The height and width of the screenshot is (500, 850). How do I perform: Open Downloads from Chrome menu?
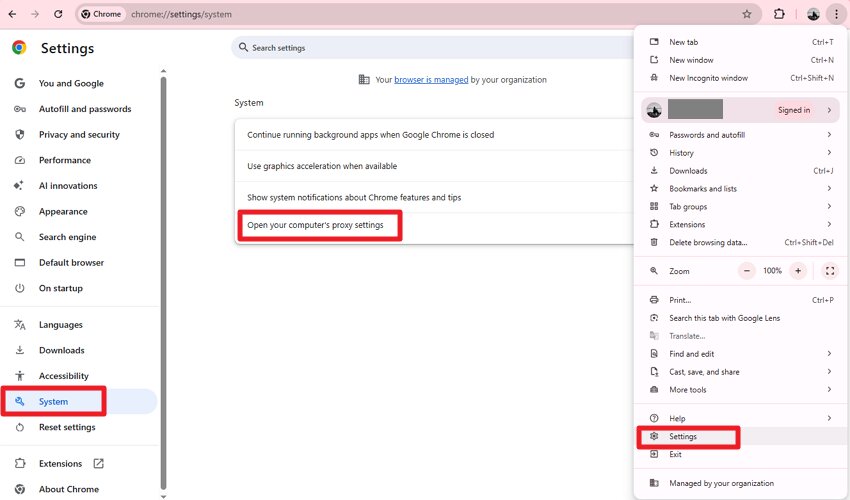(x=740, y=170)
